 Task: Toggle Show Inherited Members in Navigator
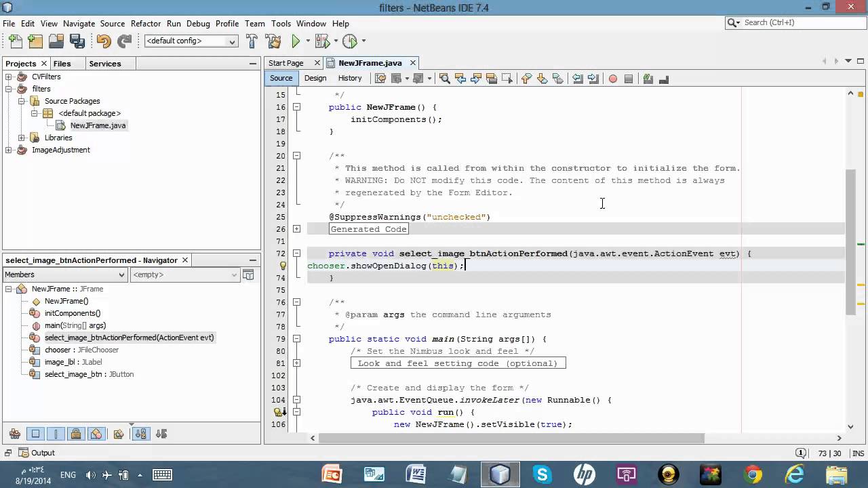tap(15, 434)
